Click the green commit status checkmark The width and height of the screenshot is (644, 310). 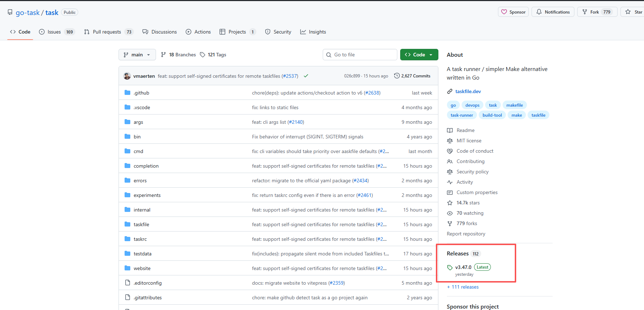point(306,76)
